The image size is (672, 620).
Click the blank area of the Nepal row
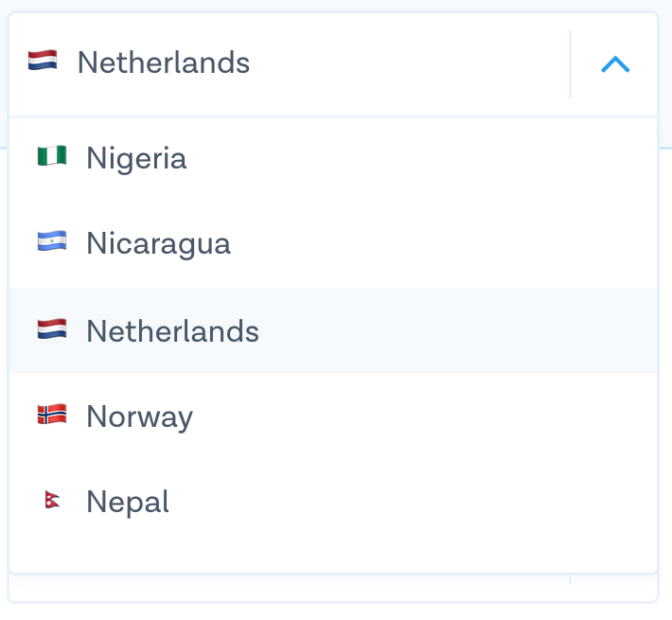426,502
